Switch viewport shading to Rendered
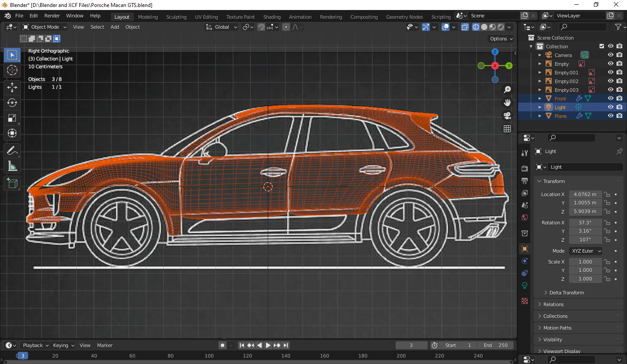The height and width of the screenshot is (364, 627). click(x=501, y=27)
